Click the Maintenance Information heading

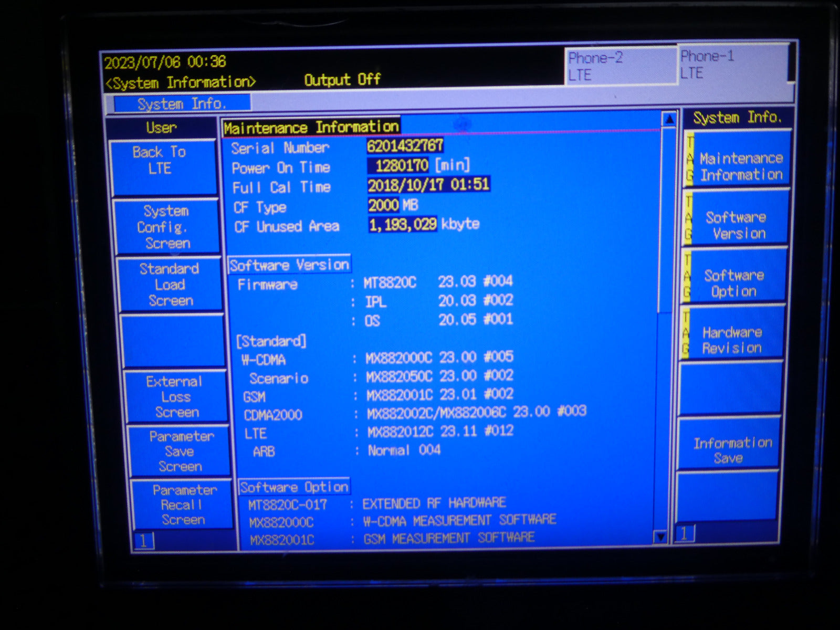click(311, 127)
